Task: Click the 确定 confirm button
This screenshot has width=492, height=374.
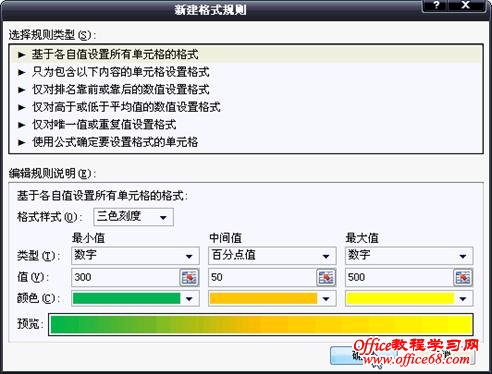Action: pos(363,356)
